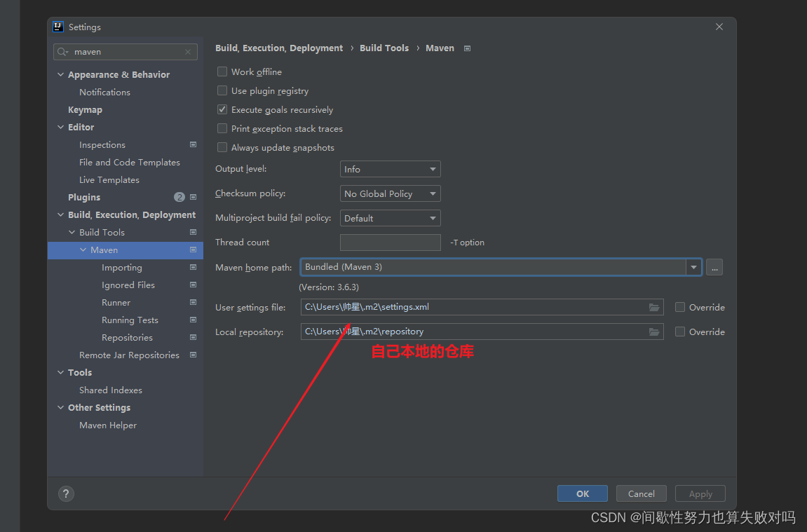This screenshot has height=532, width=807.
Task: Click Build, Execution, Deployment breadcrumb
Action: click(x=279, y=48)
